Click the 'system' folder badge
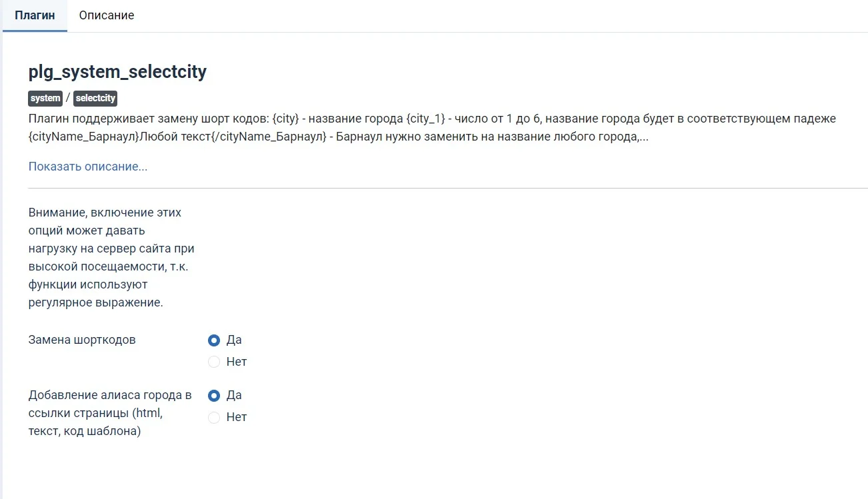 45,99
